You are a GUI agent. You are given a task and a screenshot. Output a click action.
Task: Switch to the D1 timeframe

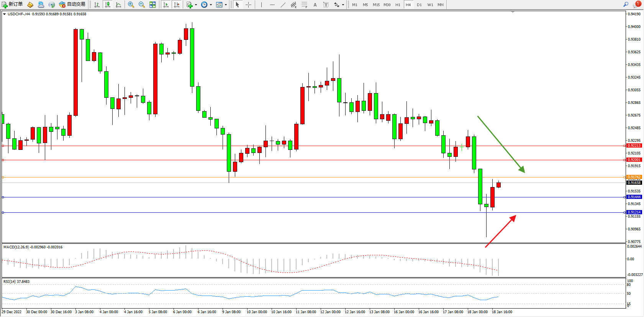419,5
